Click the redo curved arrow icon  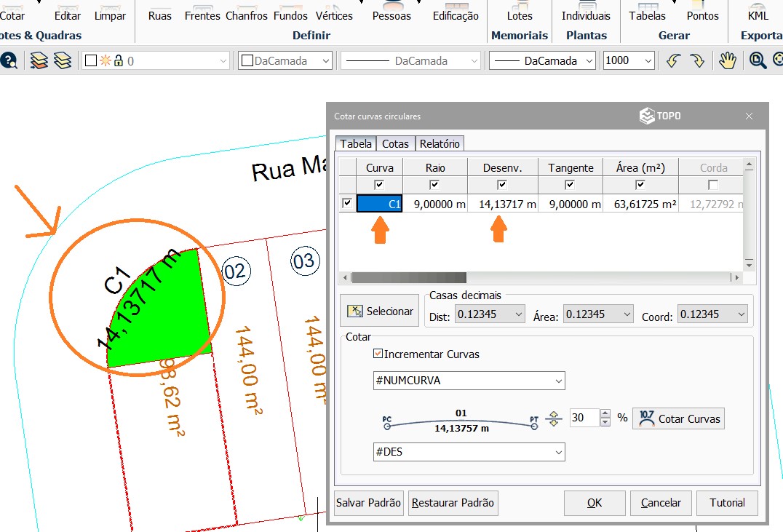tap(697, 61)
